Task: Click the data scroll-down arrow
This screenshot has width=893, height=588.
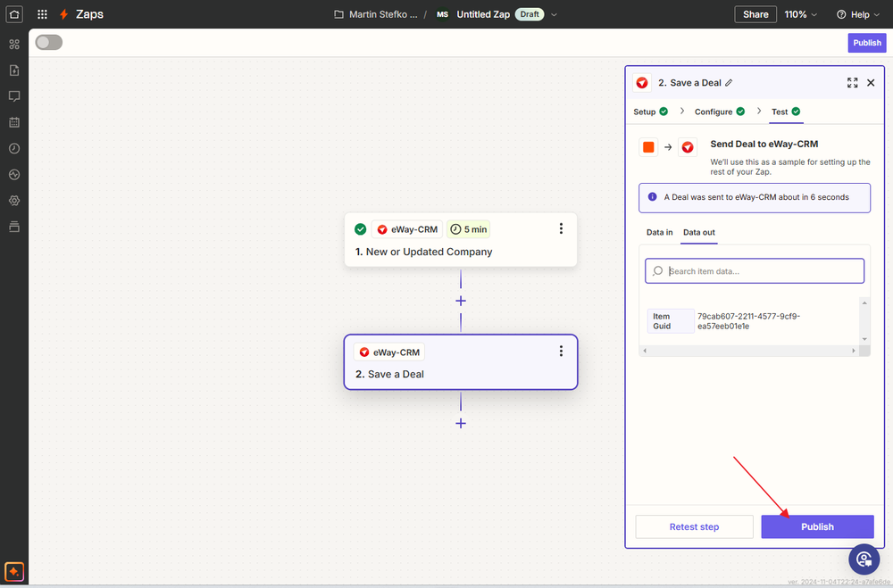Action: tap(864, 339)
